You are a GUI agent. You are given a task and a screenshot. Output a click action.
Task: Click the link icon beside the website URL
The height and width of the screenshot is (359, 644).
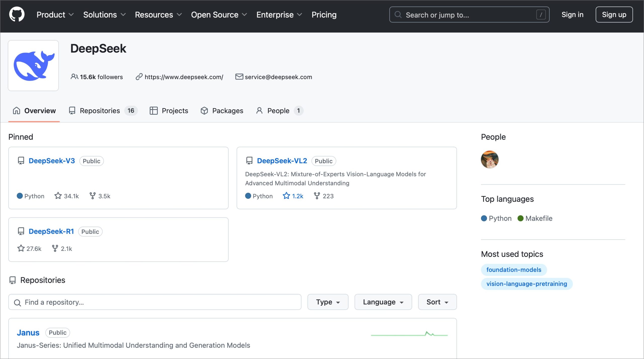[x=139, y=77]
